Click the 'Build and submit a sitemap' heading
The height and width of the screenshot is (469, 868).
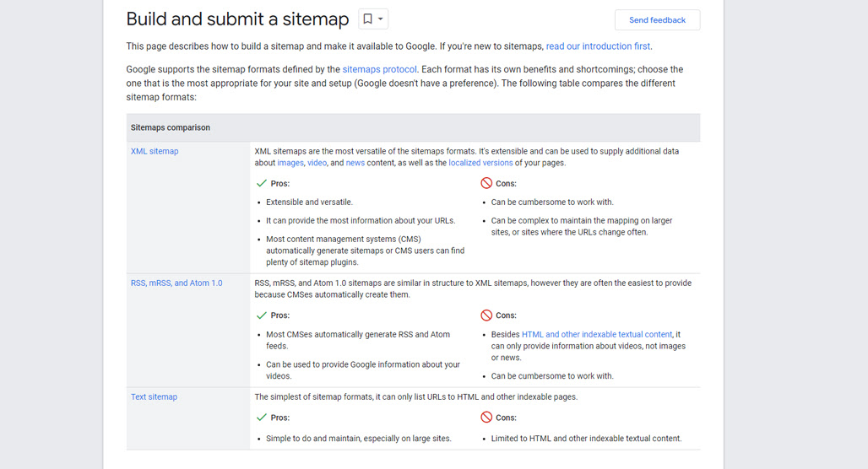tap(237, 19)
